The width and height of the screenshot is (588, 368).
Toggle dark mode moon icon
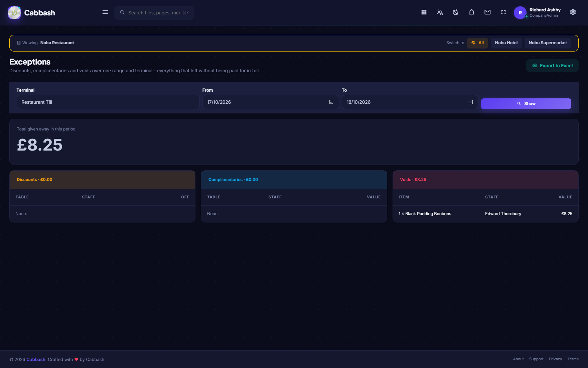456,12
